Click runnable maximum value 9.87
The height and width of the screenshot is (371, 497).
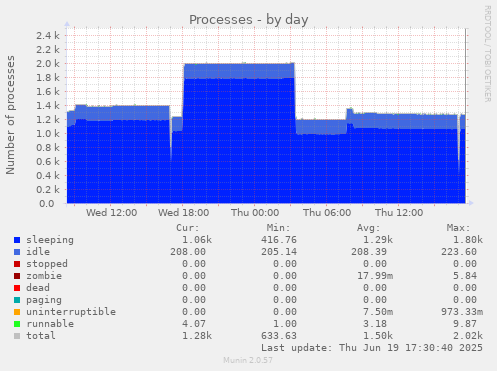click(x=465, y=324)
